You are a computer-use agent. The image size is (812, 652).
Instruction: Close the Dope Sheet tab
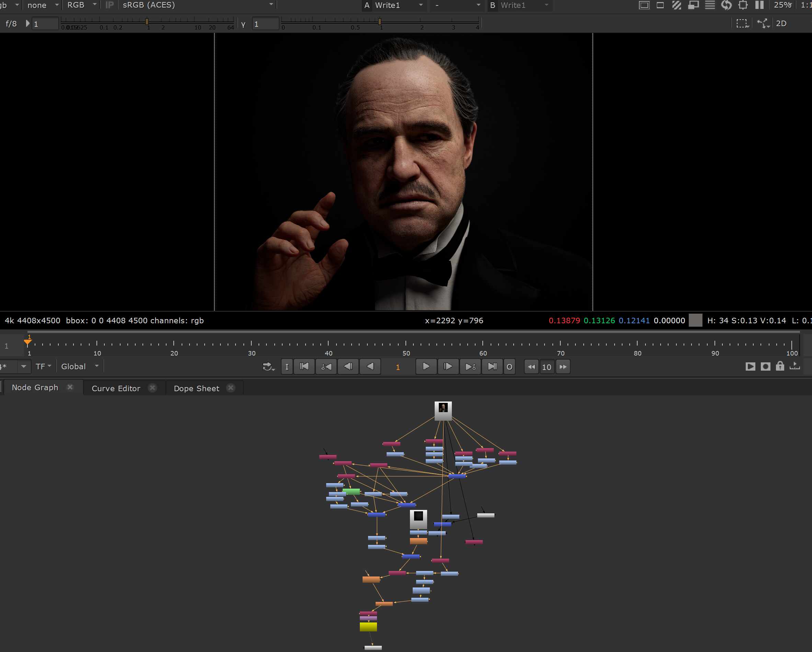[x=230, y=388]
